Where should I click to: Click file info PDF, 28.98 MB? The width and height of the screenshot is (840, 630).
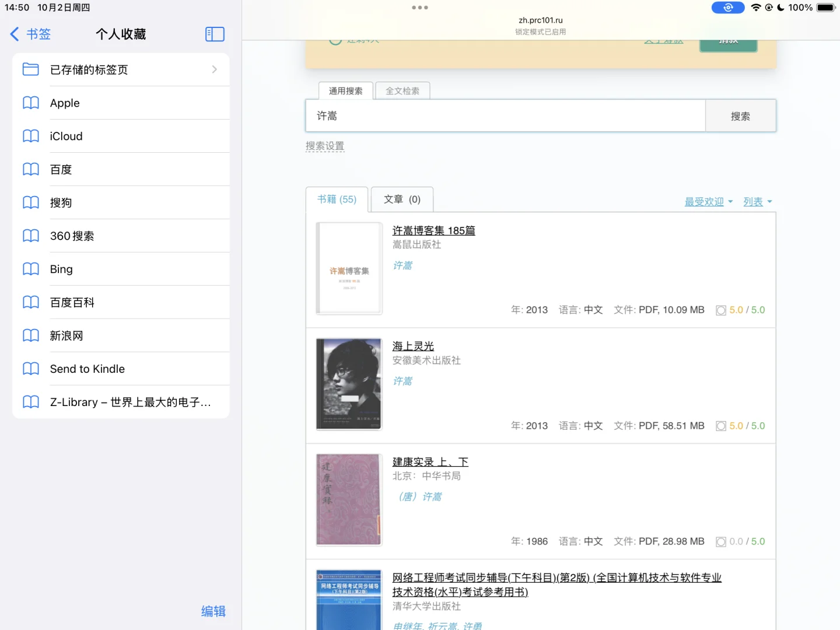point(671,541)
